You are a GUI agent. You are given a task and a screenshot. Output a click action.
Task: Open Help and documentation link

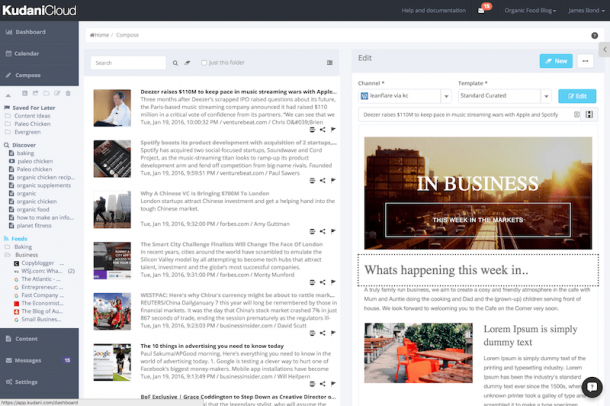433,10
